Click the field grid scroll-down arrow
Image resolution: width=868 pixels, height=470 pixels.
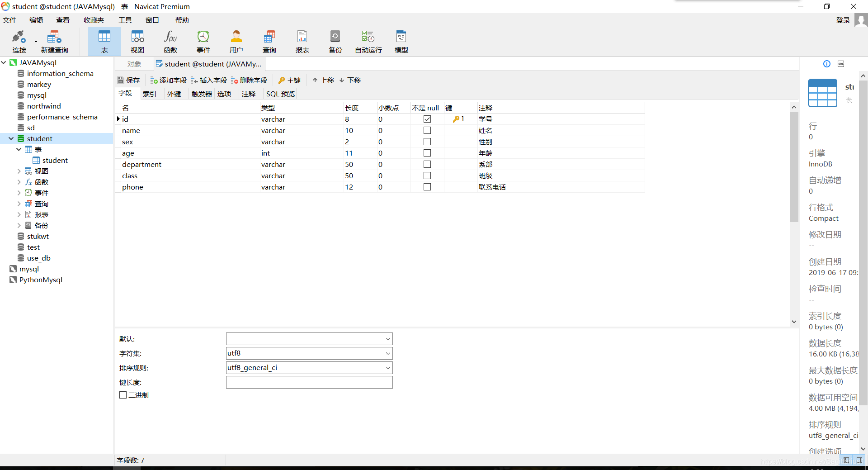click(x=794, y=322)
